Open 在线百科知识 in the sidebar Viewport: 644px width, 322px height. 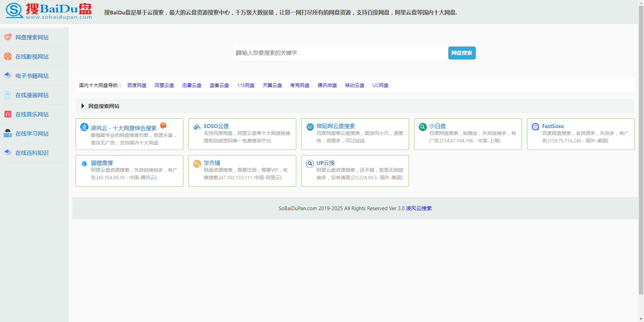[x=32, y=153]
